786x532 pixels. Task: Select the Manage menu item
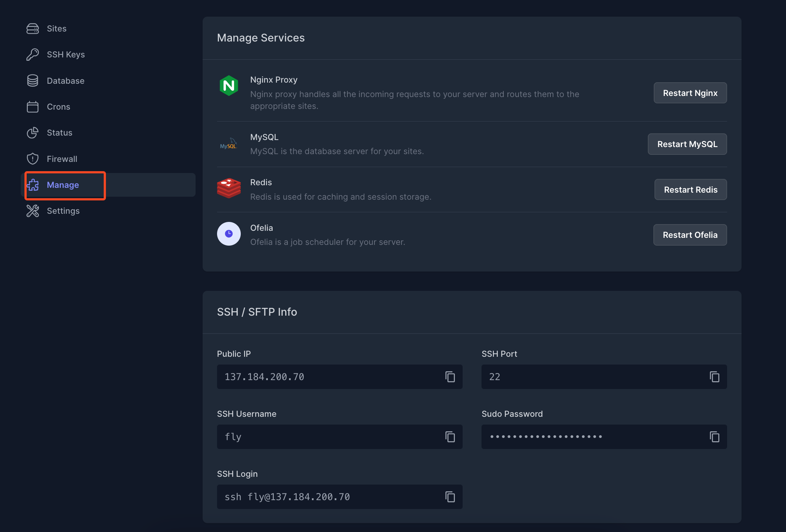coord(108,185)
